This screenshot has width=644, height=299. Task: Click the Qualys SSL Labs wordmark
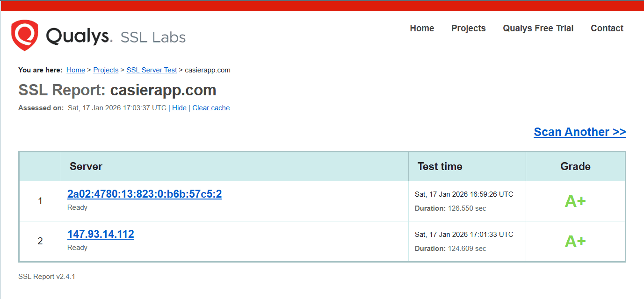point(116,36)
